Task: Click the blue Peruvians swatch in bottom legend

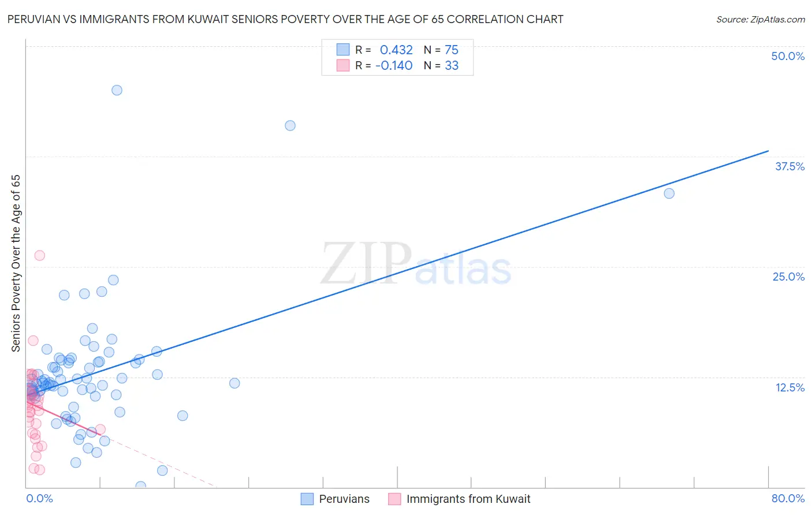Action: [307, 499]
